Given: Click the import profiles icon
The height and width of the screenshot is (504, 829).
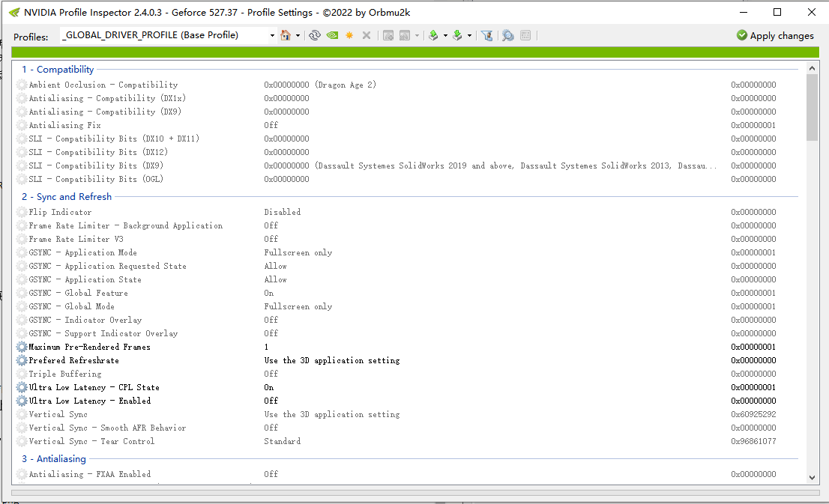Looking at the screenshot, I should (x=457, y=35).
